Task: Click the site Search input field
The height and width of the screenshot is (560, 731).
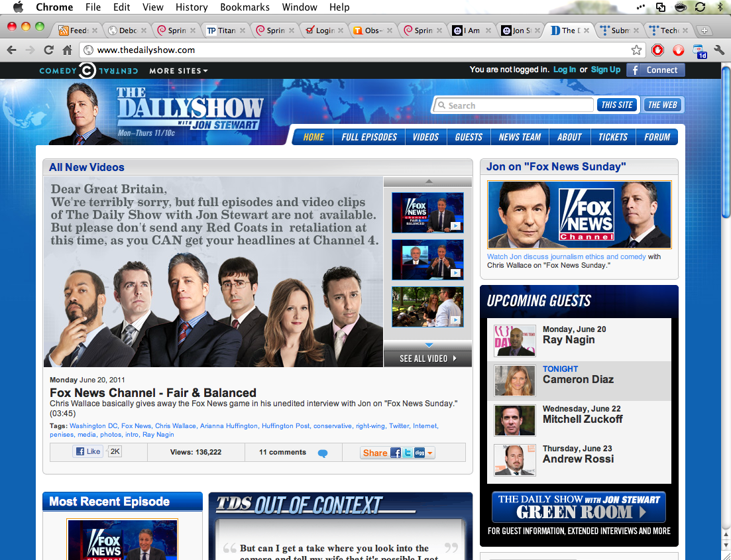Action: tap(513, 105)
